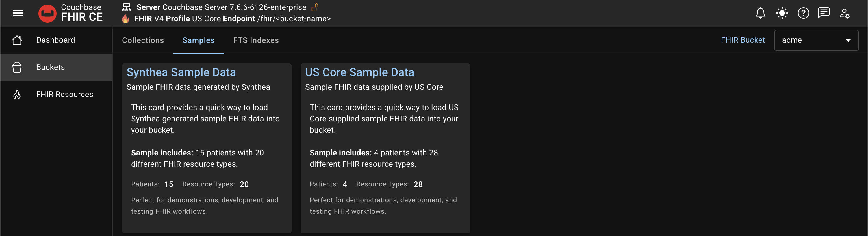The height and width of the screenshot is (236, 868).
Task: Click the FHIR Bucket label
Action: click(743, 40)
